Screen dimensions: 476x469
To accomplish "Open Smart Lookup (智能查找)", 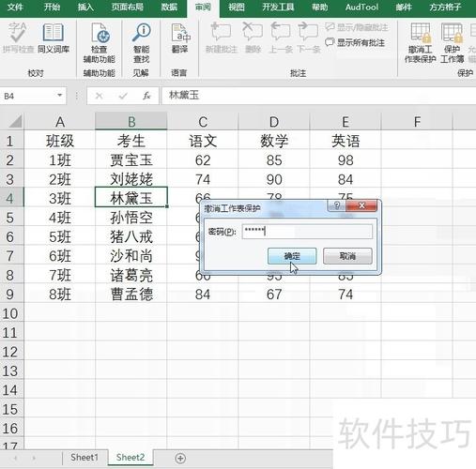I will [142, 42].
